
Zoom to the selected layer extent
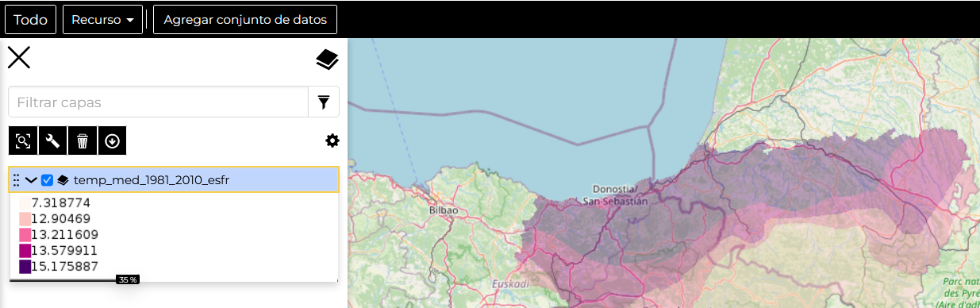click(23, 141)
